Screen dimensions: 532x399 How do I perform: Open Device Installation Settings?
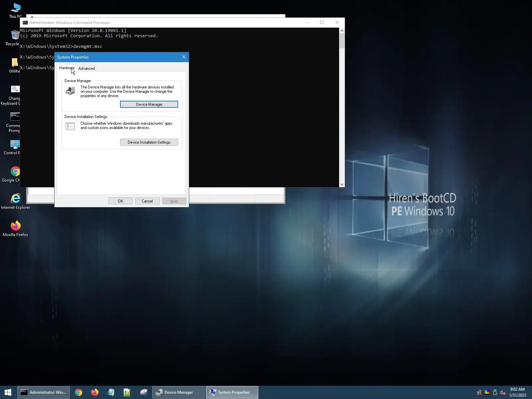[x=149, y=142]
